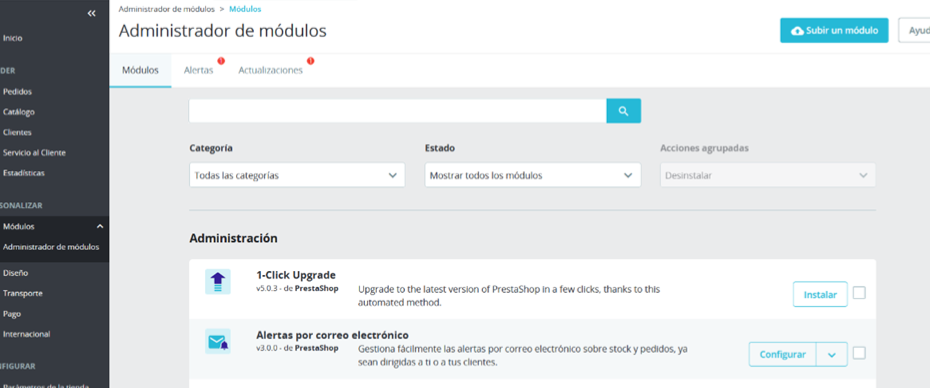
Task: Click the 1-Click Upgrade module icon
Action: (218, 282)
